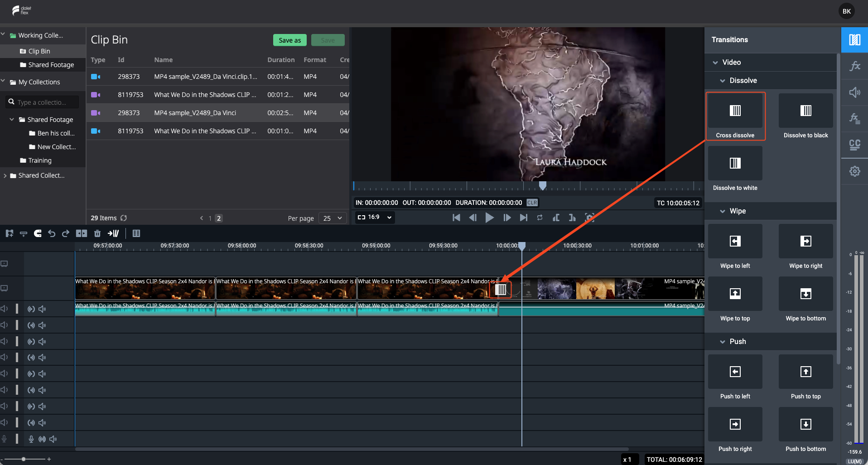The height and width of the screenshot is (465, 868).
Task: Play the video preview
Action: pyautogui.click(x=489, y=218)
